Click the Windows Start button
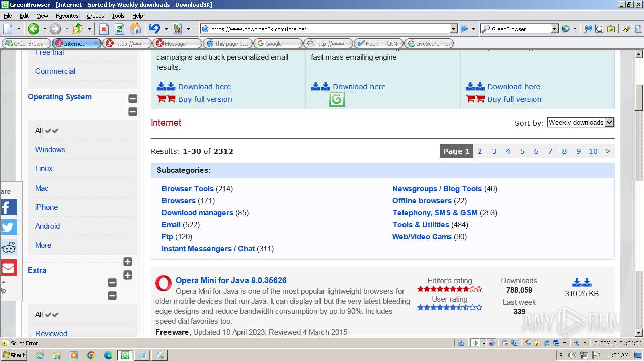 (14, 355)
